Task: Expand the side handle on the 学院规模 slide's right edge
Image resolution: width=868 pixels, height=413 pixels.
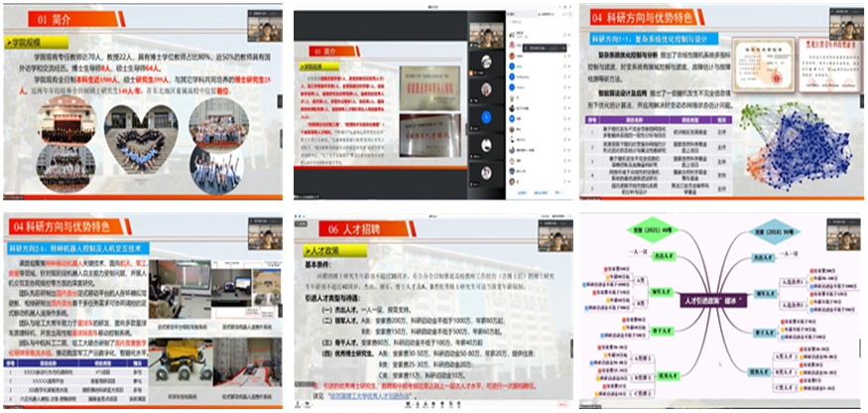Action: [x=280, y=99]
